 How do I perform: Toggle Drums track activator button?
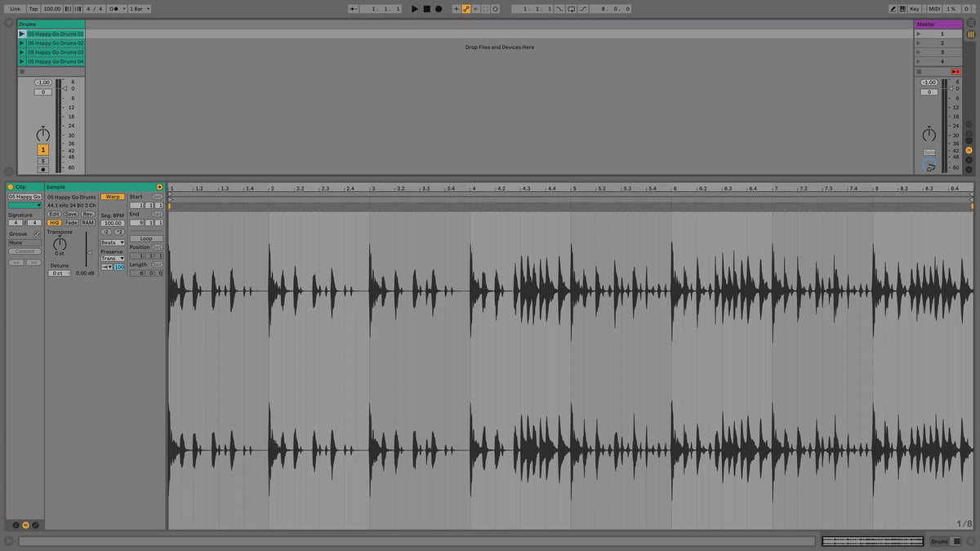click(x=43, y=150)
